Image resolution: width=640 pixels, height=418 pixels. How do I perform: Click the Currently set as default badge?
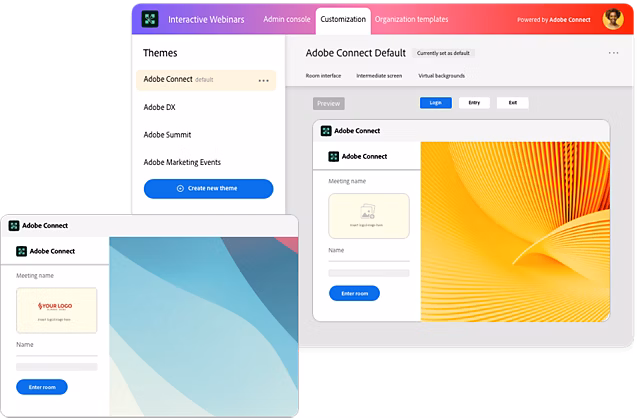(x=443, y=53)
